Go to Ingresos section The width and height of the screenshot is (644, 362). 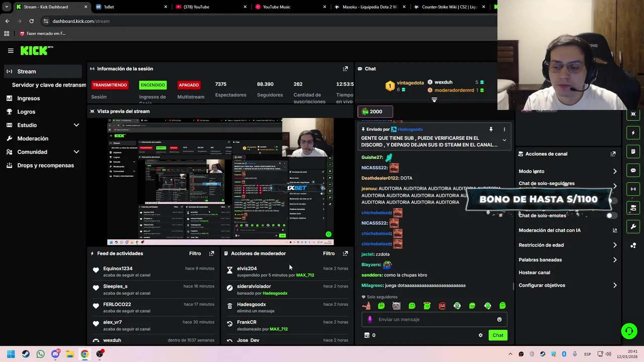click(28, 99)
